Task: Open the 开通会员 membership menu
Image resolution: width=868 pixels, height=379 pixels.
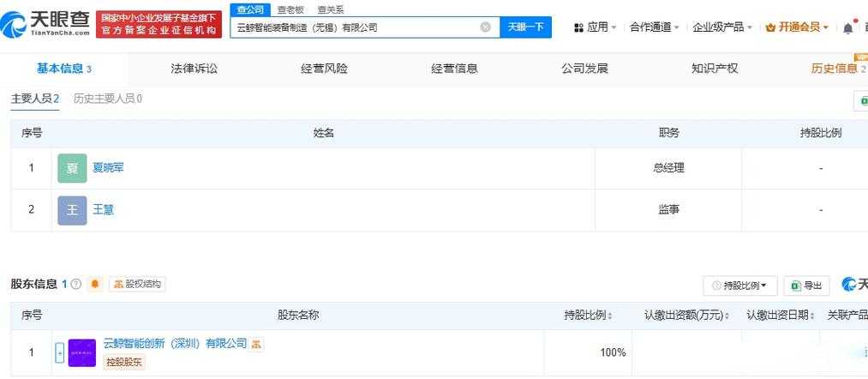Action: tap(797, 27)
